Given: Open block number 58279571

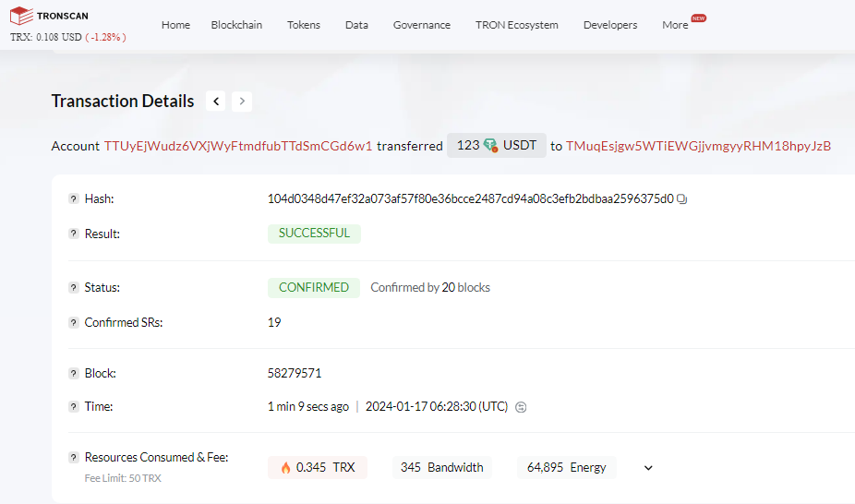Looking at the screenshot, I should click(295, 373).
